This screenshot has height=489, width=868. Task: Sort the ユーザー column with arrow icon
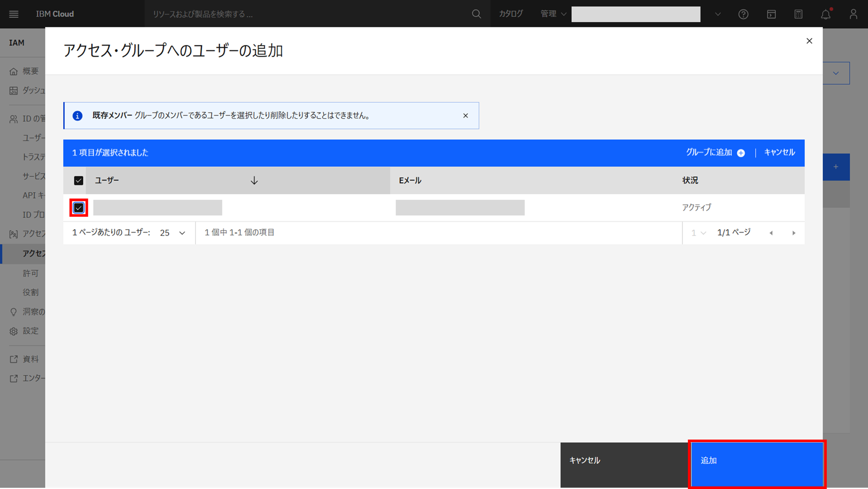pyautogui.click(x=254, y=180)
